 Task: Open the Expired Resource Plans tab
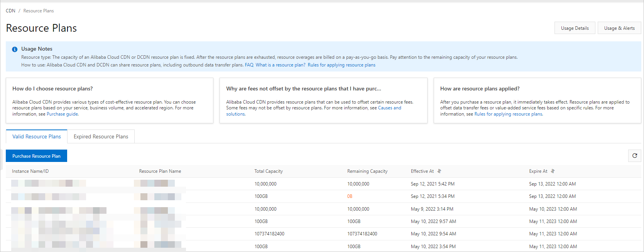(x=101, y=136)
